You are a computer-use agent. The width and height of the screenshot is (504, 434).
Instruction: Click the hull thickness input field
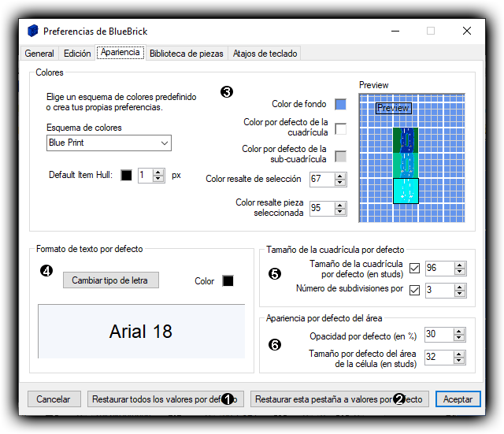[146, 176]
